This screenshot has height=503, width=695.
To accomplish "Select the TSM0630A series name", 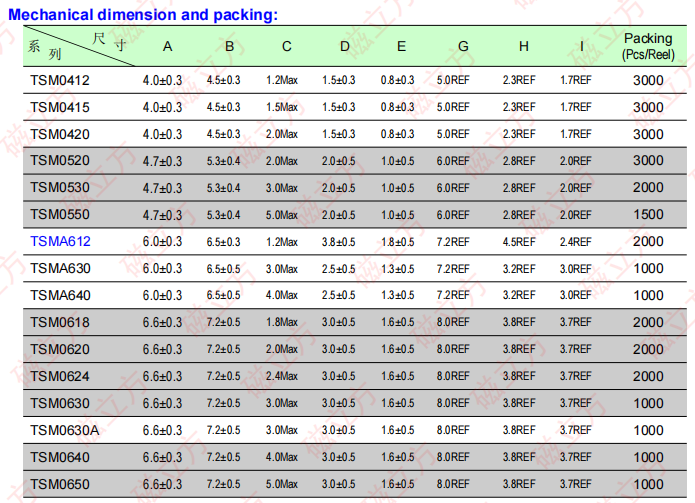I will [x=64, y=430].
